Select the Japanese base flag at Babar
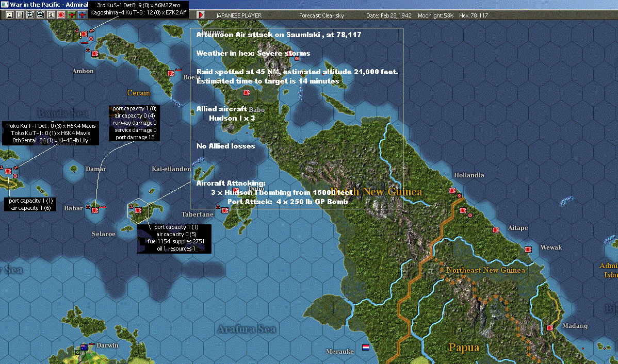618x364 pixels. (x=94, y=210)
